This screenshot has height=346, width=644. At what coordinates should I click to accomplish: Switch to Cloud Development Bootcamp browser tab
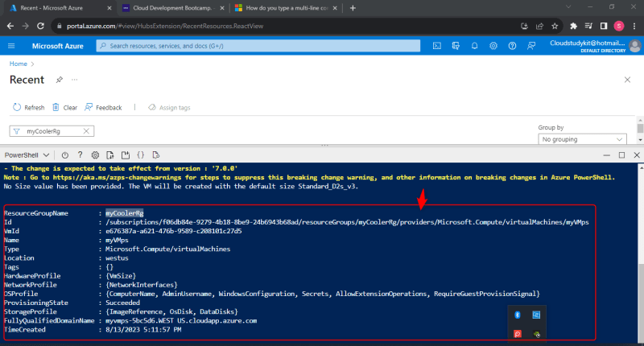172,8
